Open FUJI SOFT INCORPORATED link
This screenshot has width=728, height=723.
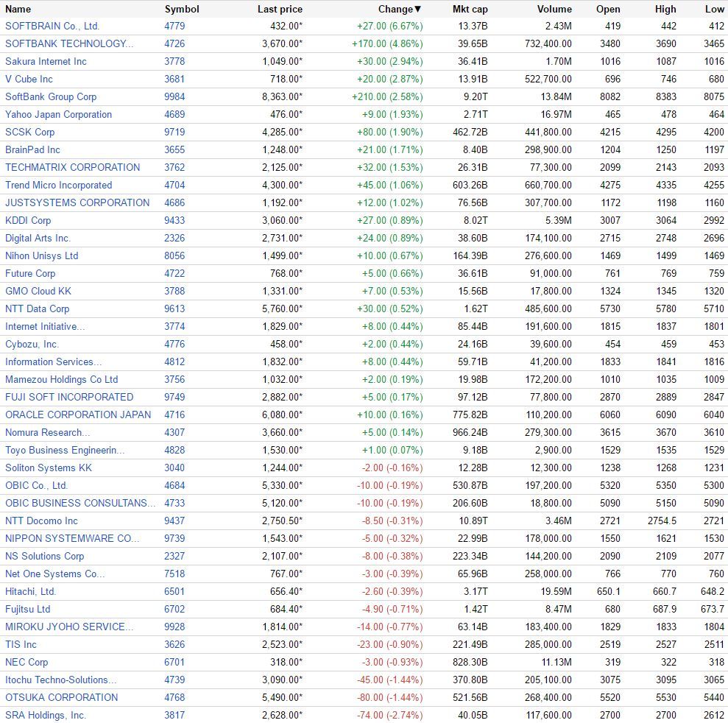[x=69, y=397]
